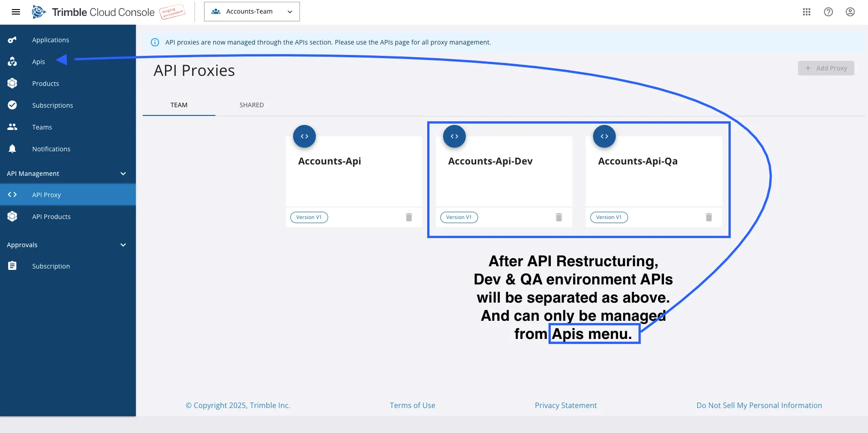Click Version V1 on Accounts-Api-Dev card

pyautogui.click(x=459, y=217)
